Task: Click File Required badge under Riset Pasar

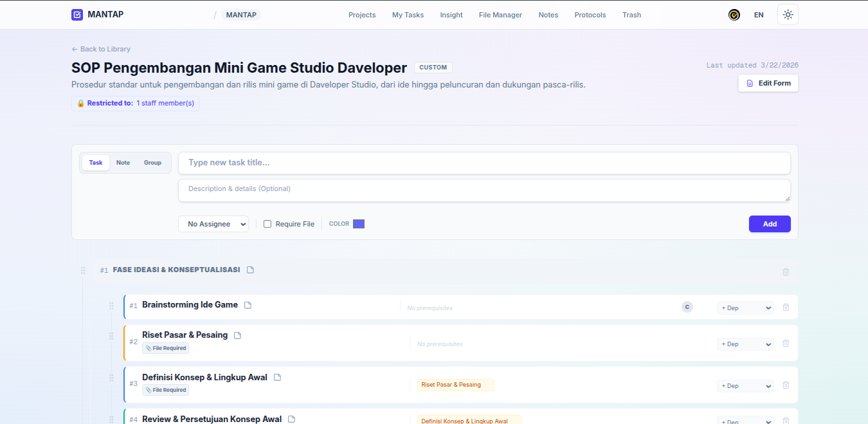Action: click(166, 348)
